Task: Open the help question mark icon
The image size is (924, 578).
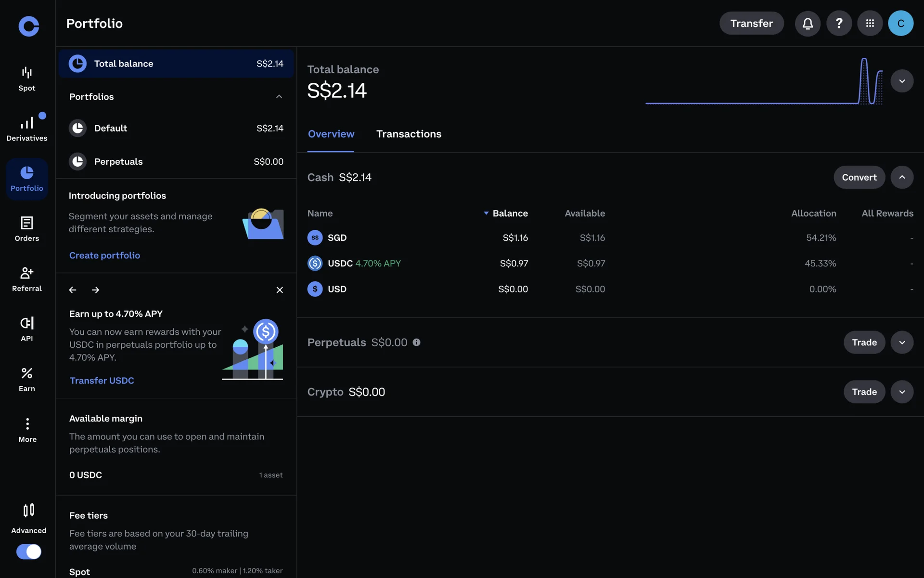Action: point(839,23)
